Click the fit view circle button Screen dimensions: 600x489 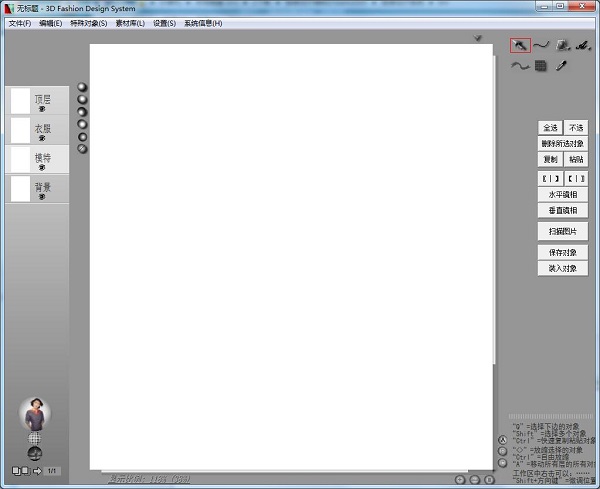[489, 480]
